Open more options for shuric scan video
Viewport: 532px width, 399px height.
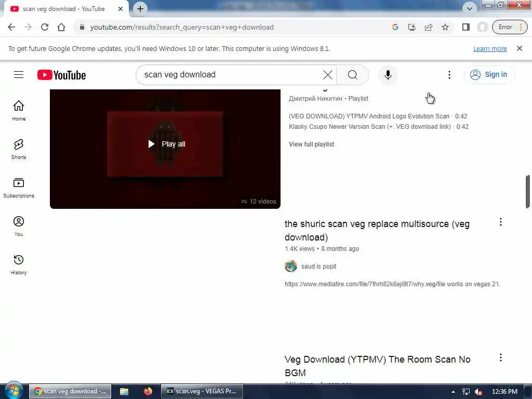coord(500,222)
